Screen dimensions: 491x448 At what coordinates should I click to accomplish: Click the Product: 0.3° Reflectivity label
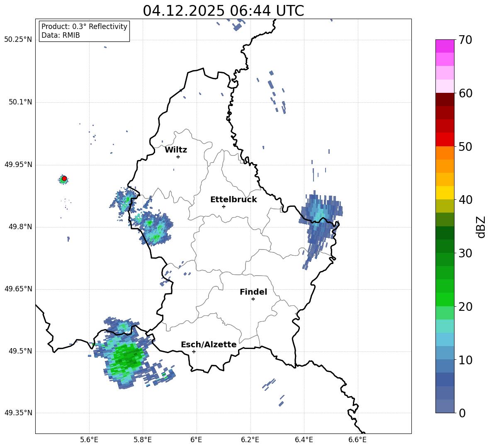tap(84, 27)
